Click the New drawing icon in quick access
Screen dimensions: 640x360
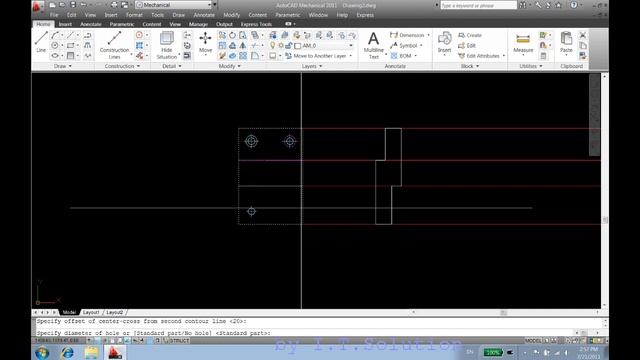52,5
